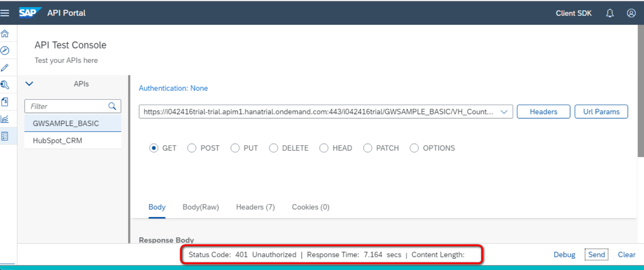The width and height of the screenshot is (644, 270).
Task: Open the compass Discover sidebar icon
Action: (5, 51)
